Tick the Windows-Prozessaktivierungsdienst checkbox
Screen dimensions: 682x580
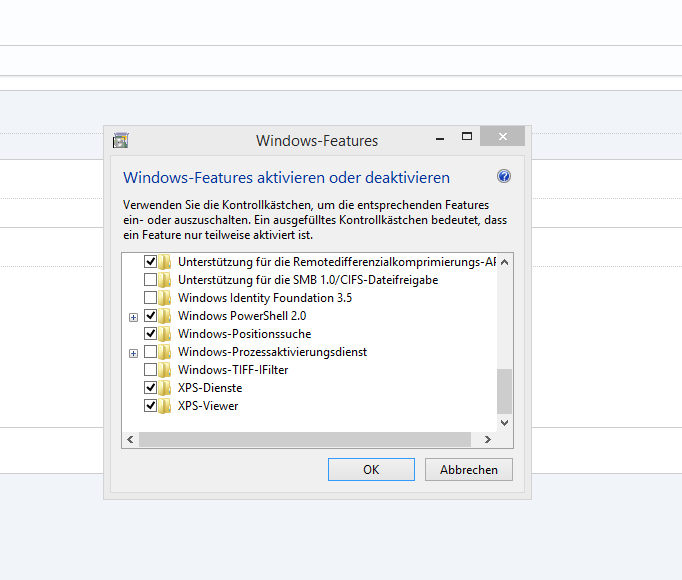tap(150, 352)
